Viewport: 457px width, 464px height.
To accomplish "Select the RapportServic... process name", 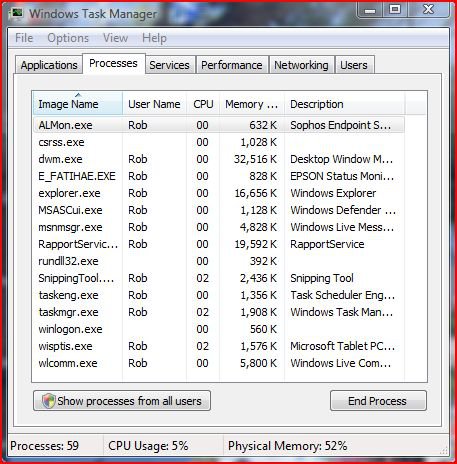I will 78,244.
